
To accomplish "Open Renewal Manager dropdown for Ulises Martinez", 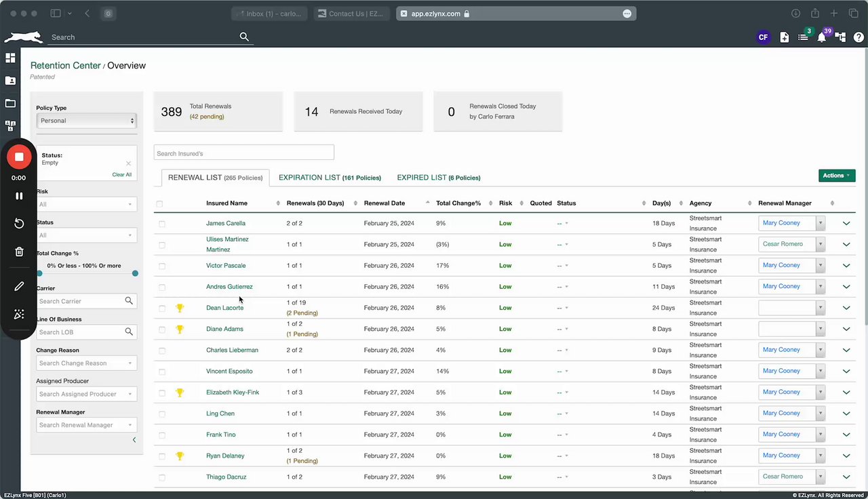I will [821, 244].
